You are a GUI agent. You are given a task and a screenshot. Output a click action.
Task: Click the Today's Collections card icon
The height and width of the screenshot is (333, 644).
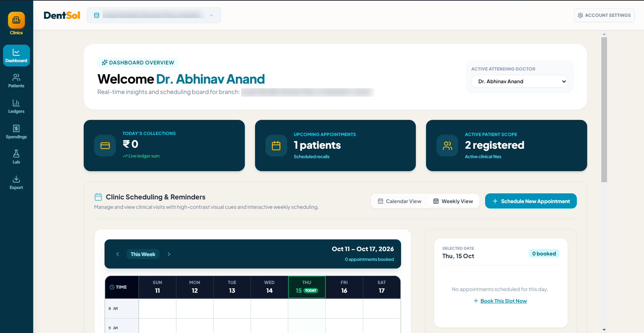[105, 145]
